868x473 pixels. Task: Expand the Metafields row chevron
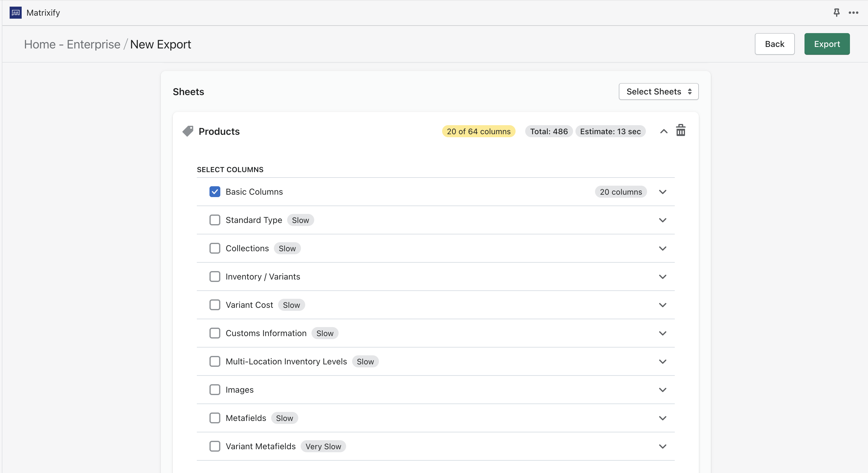pos(662,418)
